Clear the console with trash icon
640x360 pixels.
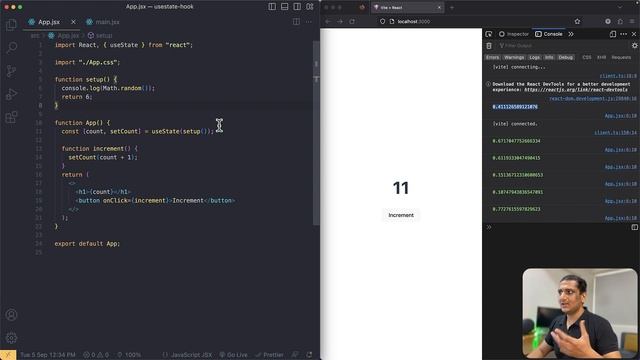(x=489, y=46)
